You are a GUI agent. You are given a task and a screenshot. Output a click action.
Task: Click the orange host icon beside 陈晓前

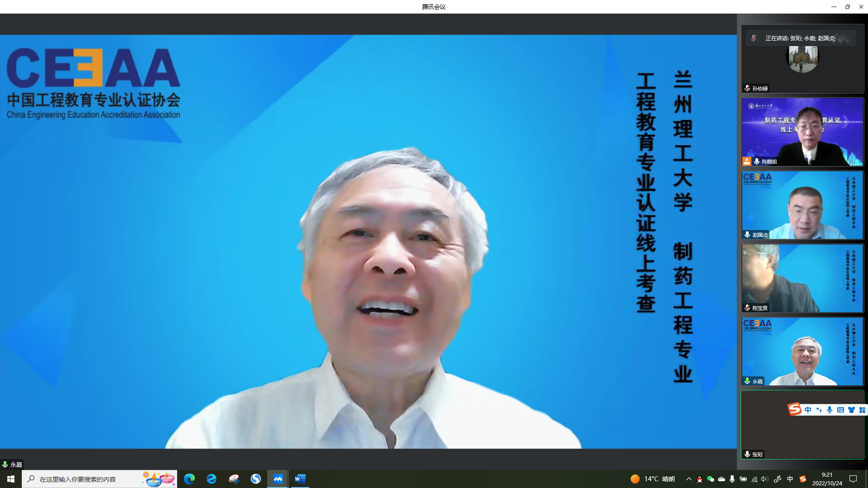pos(746,161)
